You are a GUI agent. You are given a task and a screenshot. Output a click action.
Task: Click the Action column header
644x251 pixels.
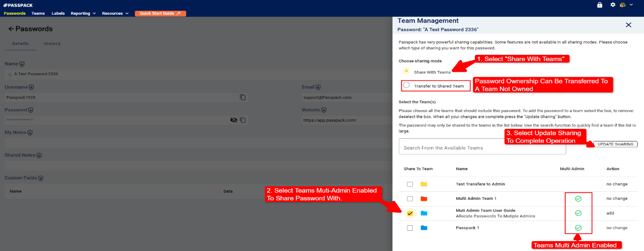point(613,169)
